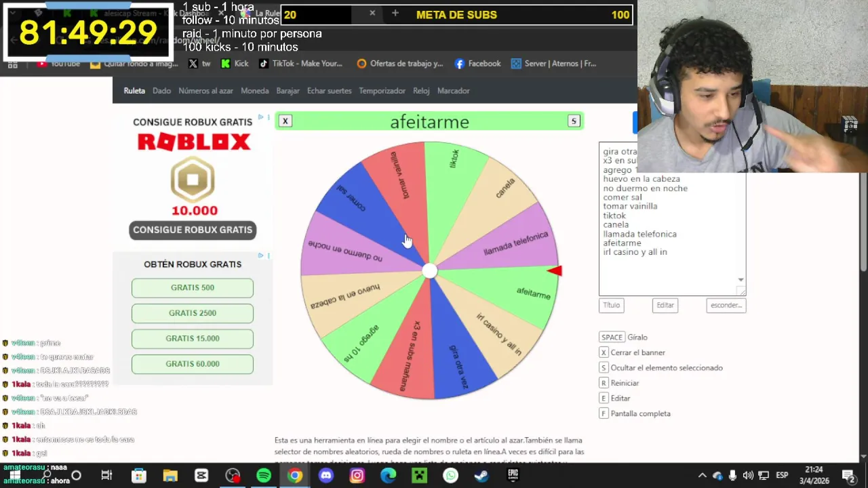Click 'tomar vainilla' line in entries list
The image size is (868, 488).
630,206
